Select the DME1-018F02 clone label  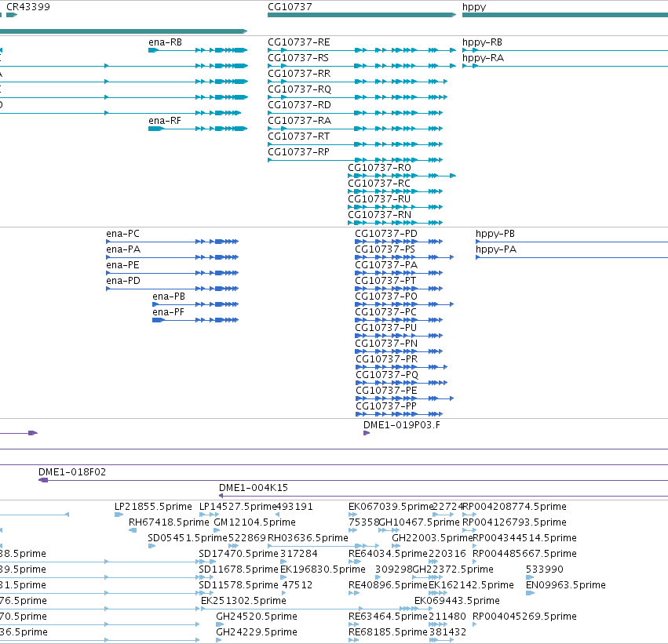pyautogui.click(x=72, y=472)
